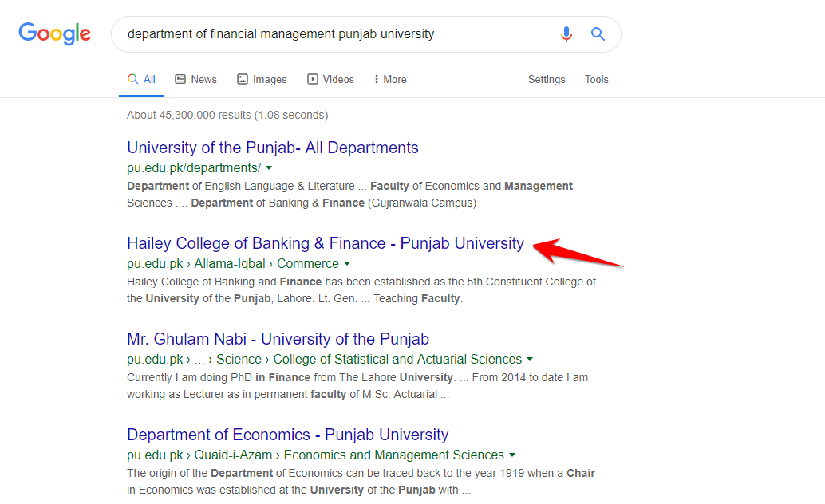Select the All tab
This screenshot has height=504, width=825.
142,80
